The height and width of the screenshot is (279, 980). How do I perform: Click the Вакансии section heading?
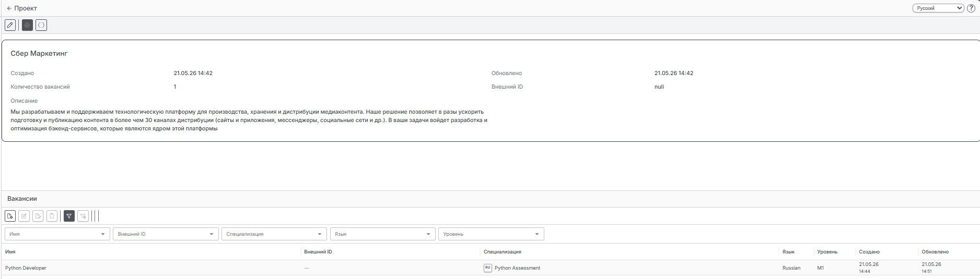tap(22, 199)
